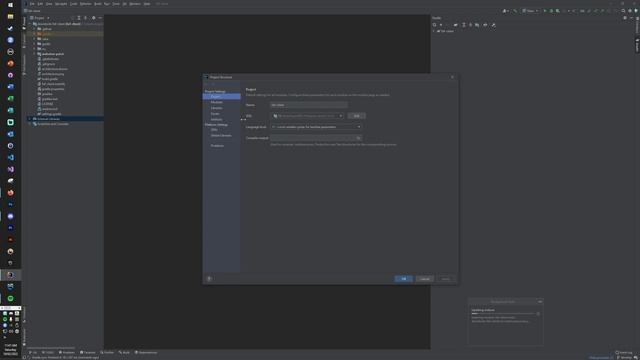Select Modules in Project Structure sidebar
The image size is (640, 360).
click(217, 102)
